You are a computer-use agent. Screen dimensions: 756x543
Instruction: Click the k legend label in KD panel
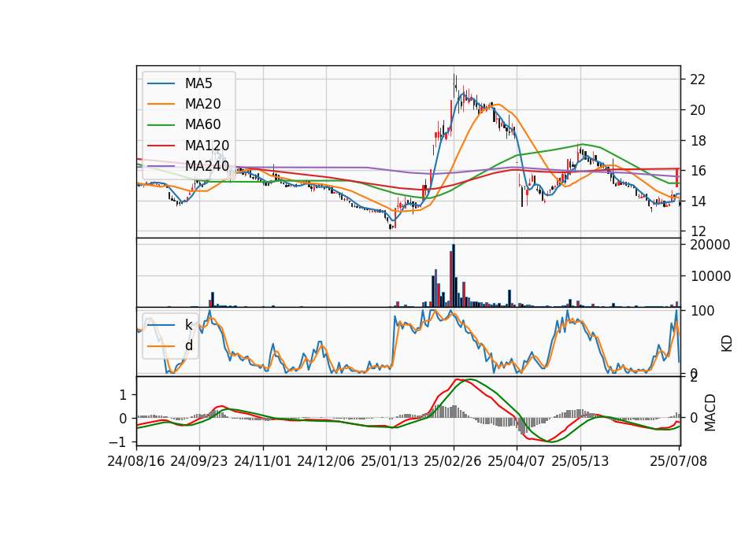[188, 325]
